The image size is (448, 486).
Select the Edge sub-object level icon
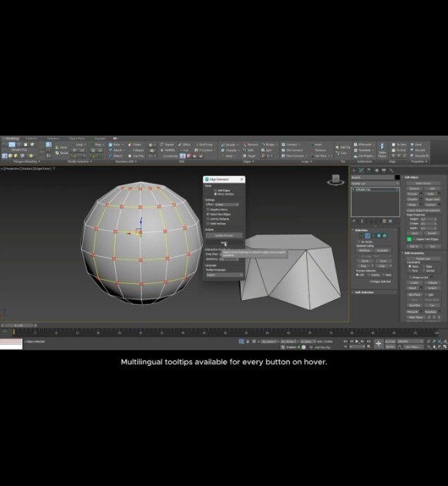pyautogui.click(x=368, y=236)
